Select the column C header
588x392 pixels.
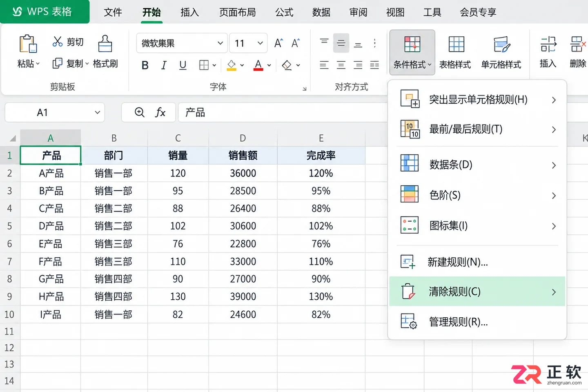pos(178,138)
